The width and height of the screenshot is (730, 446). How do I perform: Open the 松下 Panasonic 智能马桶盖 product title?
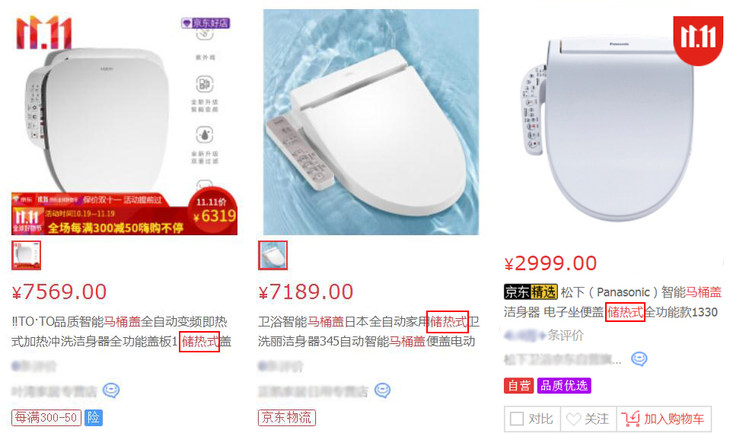(x=613, y=302)
